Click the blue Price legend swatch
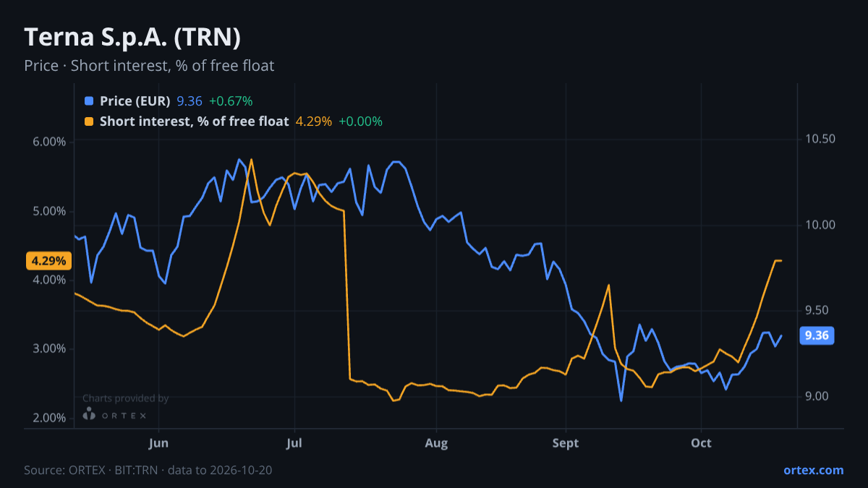Screen dimensions: 868x488 coord(89,101)
